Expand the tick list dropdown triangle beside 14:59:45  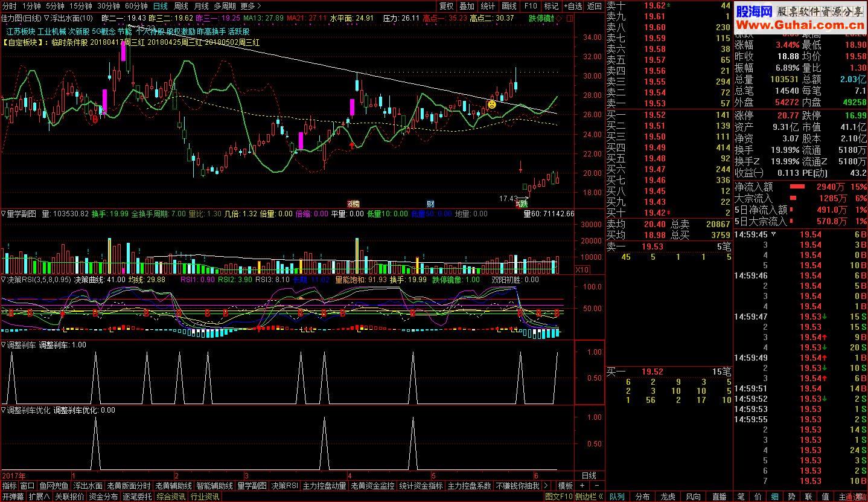[774, 234]
